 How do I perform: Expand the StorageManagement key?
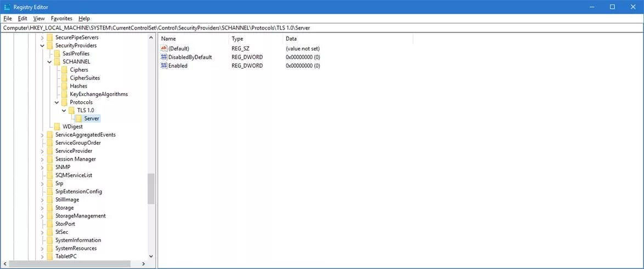[x=42, y=216]
